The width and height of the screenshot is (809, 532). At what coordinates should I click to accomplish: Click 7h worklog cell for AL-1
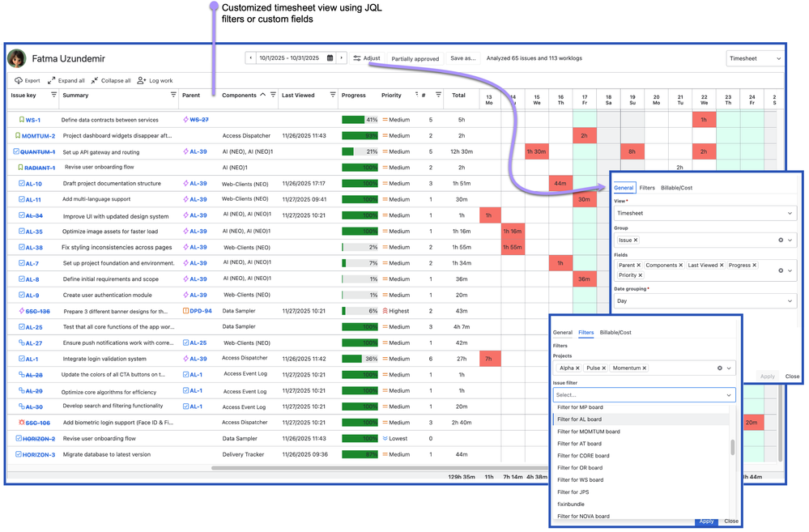(x=488, y=359)
